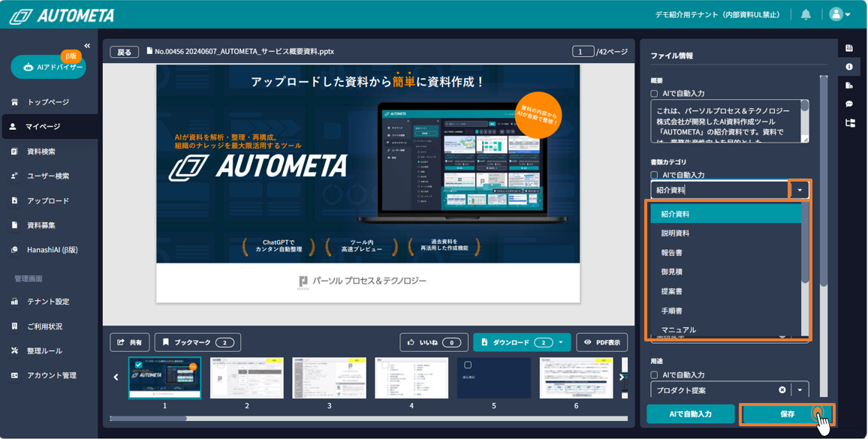
Task: Select 手順書 from the category list
Action: (726, 311)
